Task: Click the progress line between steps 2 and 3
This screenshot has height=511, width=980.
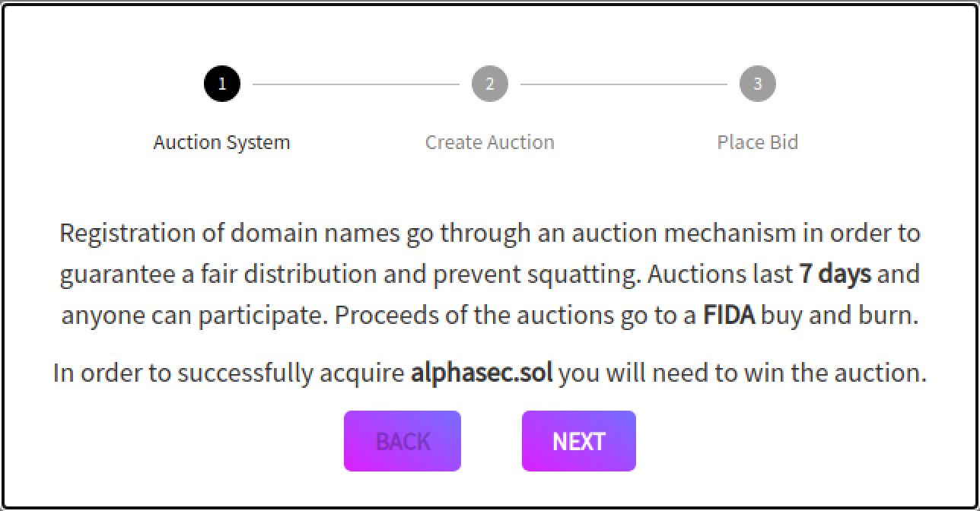Action: point(624,84)
